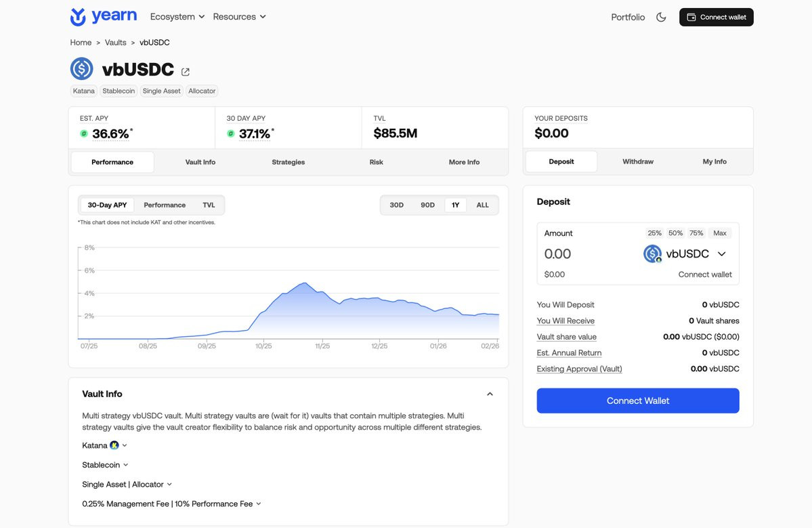Image resolution: width=812 pixels, height=528 pixels.
Task: Click the green icon next to 37.1% APY
Action: 230,134
